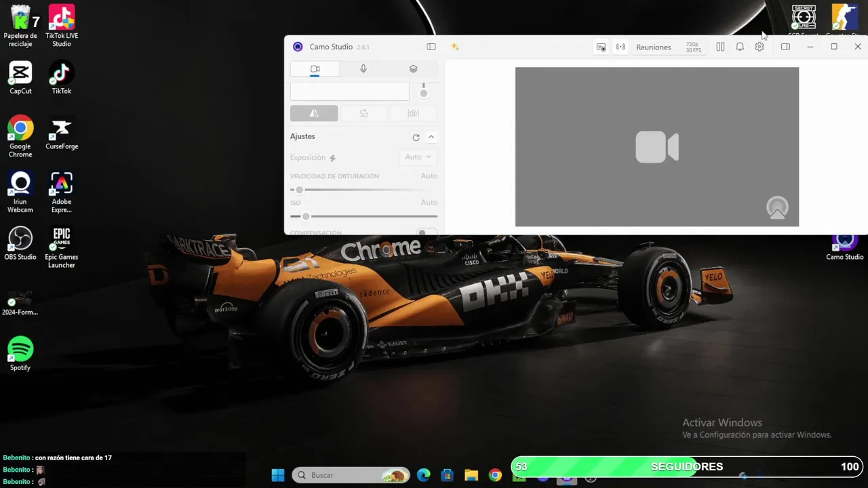This screenshot has width=868, height=488.
Task: Adjust the Velocidad de Obturación slider
Action: pyautogui.click(x=363, y=190)
